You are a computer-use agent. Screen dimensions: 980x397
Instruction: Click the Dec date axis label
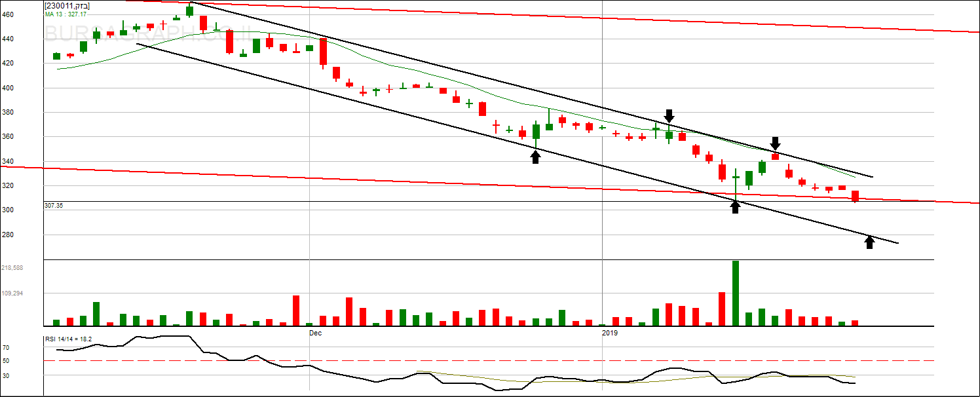click(x=315, y=333)
